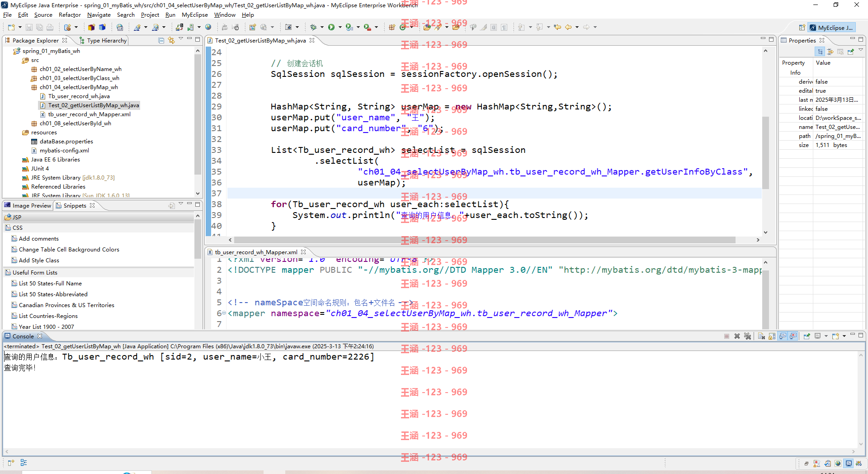Click Collapse All in Package Explorer
This screenshot has width=868, height=474.
pyautogui.click(x=161, y=40)
